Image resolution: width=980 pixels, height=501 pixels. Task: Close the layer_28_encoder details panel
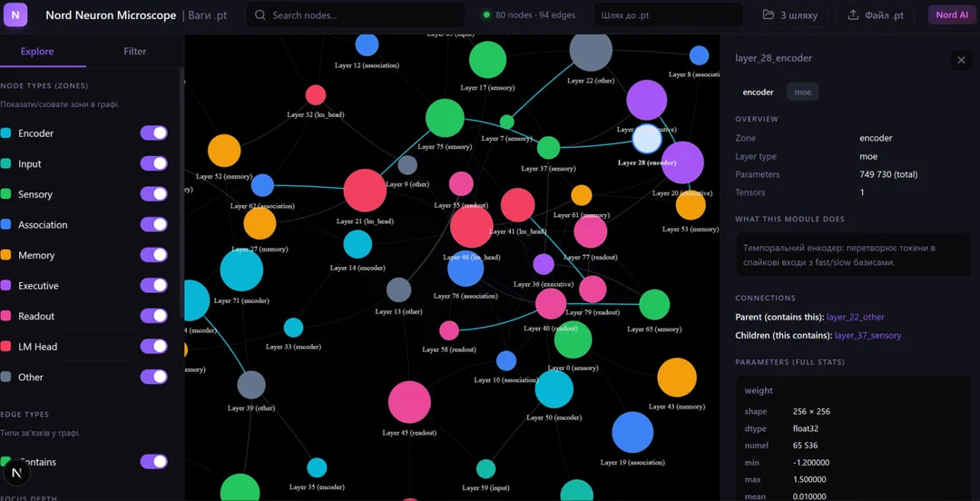(961, 60)
